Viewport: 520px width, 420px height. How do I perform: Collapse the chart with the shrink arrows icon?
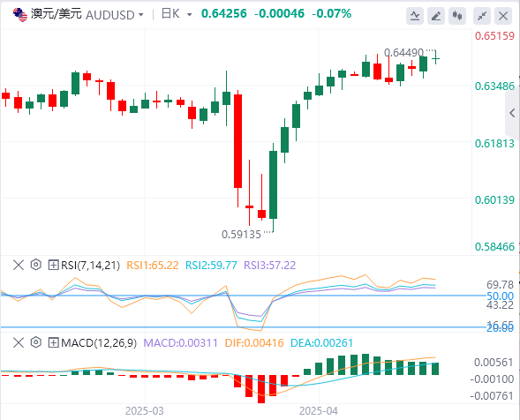click(x=482, y=16)
